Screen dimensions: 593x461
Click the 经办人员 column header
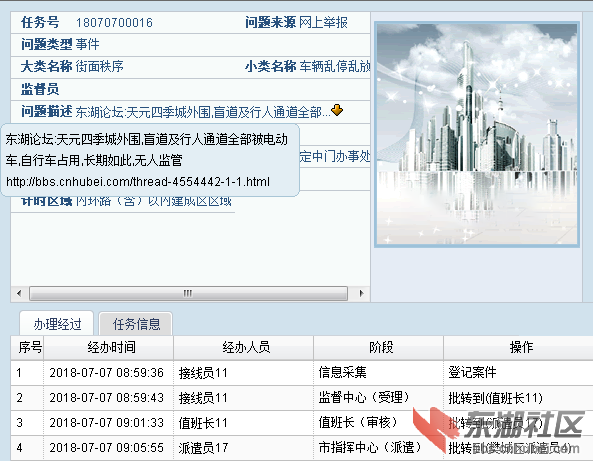[x=244, y=347]
